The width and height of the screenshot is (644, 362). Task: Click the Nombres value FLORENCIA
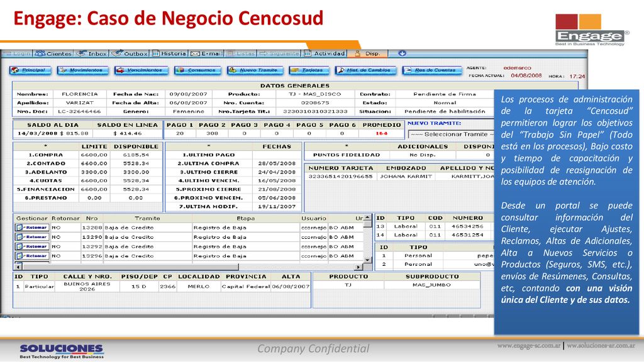80,94
